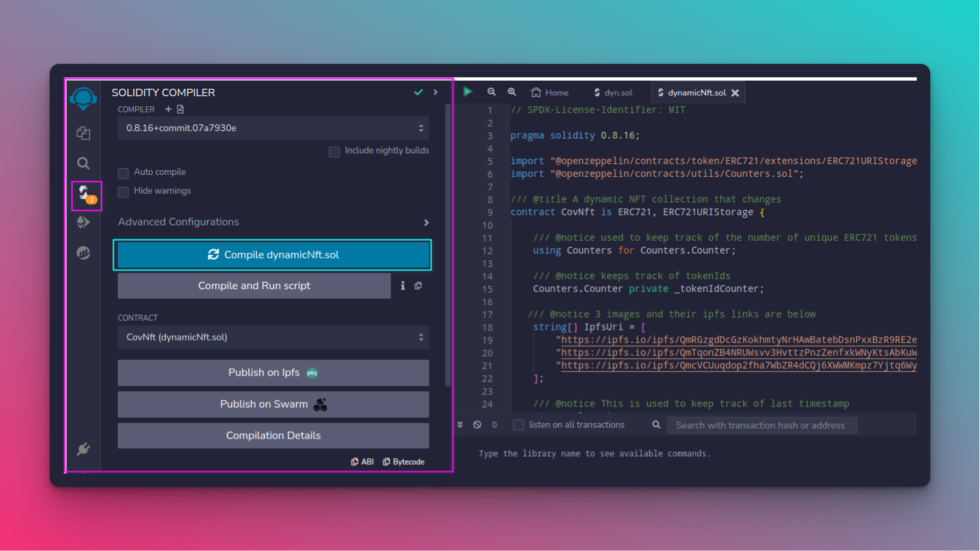
Task: Click the SOLIDITY COMPILER panel title
Action: (x=164, y=93)
